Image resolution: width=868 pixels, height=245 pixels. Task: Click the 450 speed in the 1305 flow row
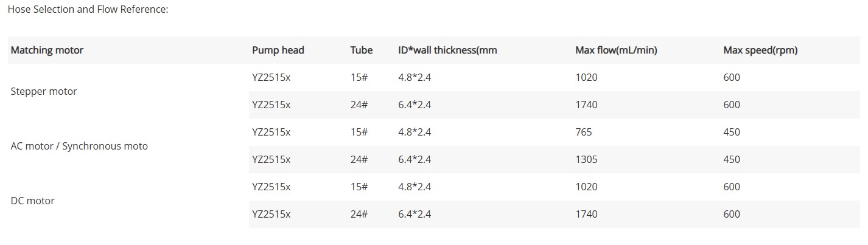(x=732, y=159)
